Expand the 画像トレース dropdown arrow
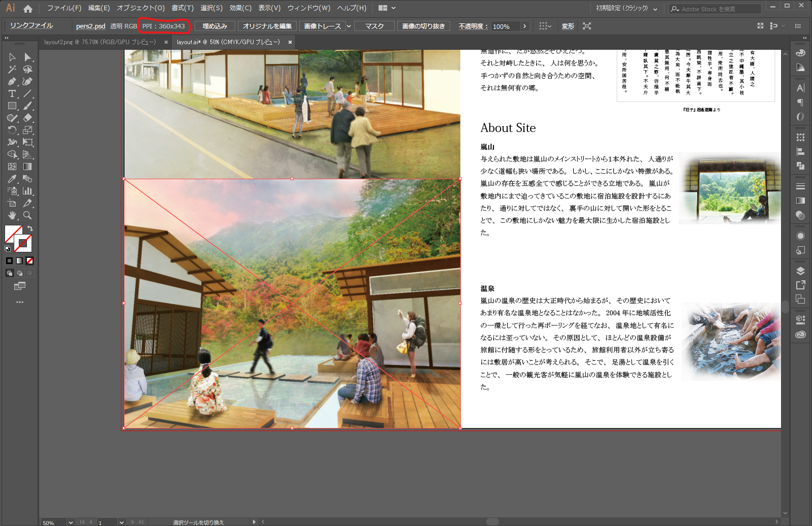The width and height of the screenshot is (812, 526). click(349, 26)
